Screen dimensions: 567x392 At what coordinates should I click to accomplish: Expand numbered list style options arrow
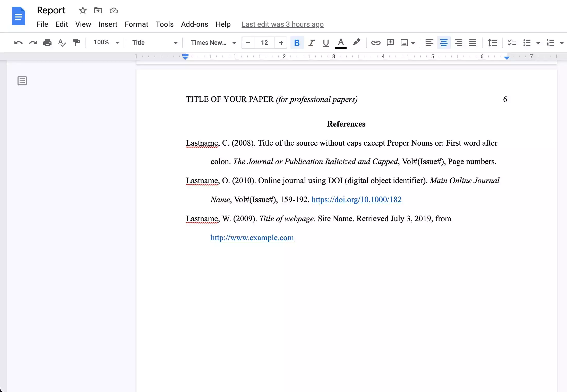(562, 43)
